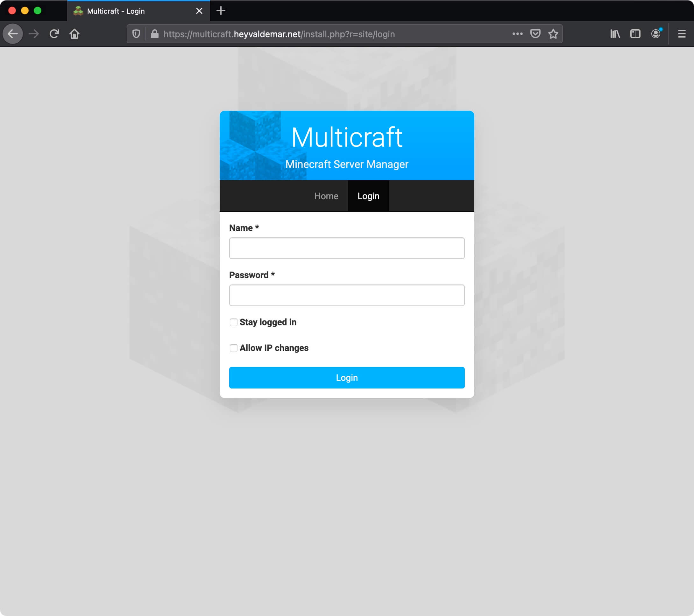Screen dimensions: 694x616
Task: Toggle the Stay logged in checkbox
Action: pyautogui.click(x=233, y=322)
